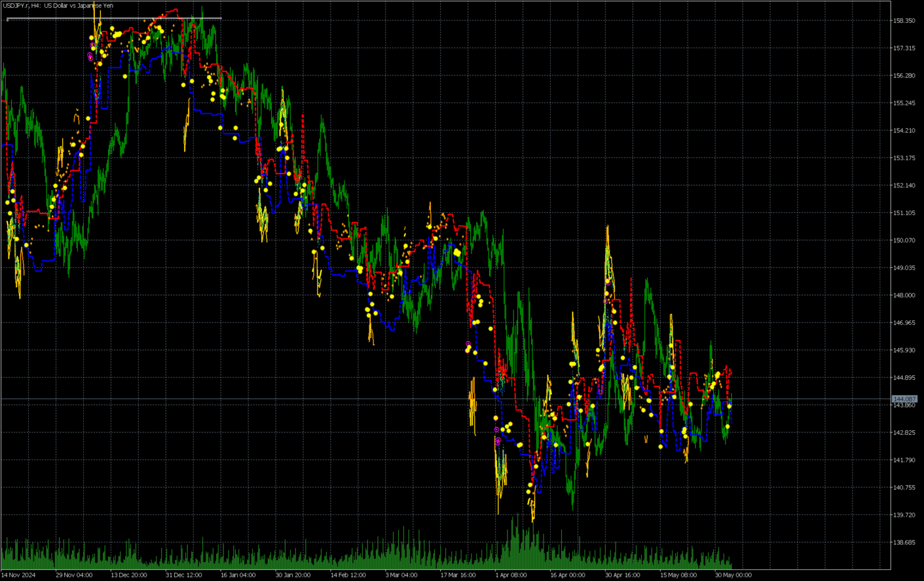Click the 157.315 price scale label
This screenshot has width=924, height=581.
(x=904, y=48)
